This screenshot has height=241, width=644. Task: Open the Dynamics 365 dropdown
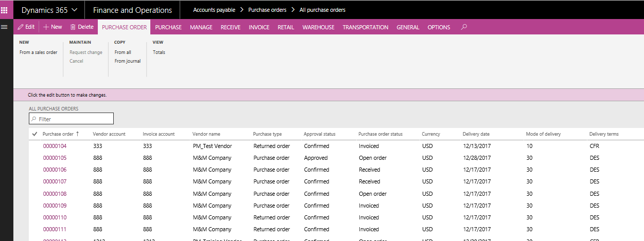[x=49, y=10]
